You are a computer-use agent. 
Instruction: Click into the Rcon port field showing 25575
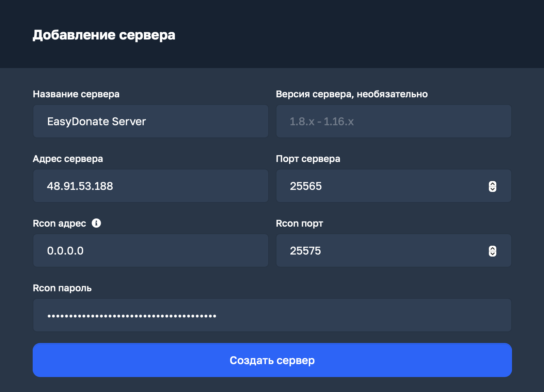click(381, 251)
